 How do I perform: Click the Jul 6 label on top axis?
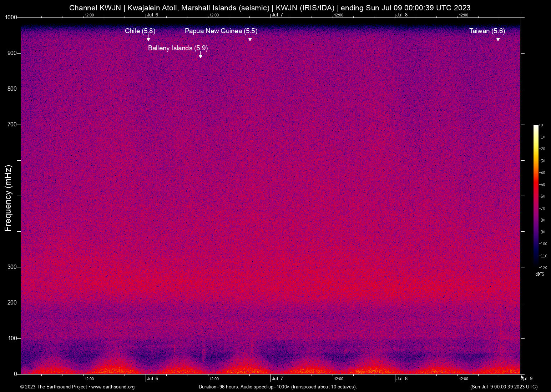point(152,15)
